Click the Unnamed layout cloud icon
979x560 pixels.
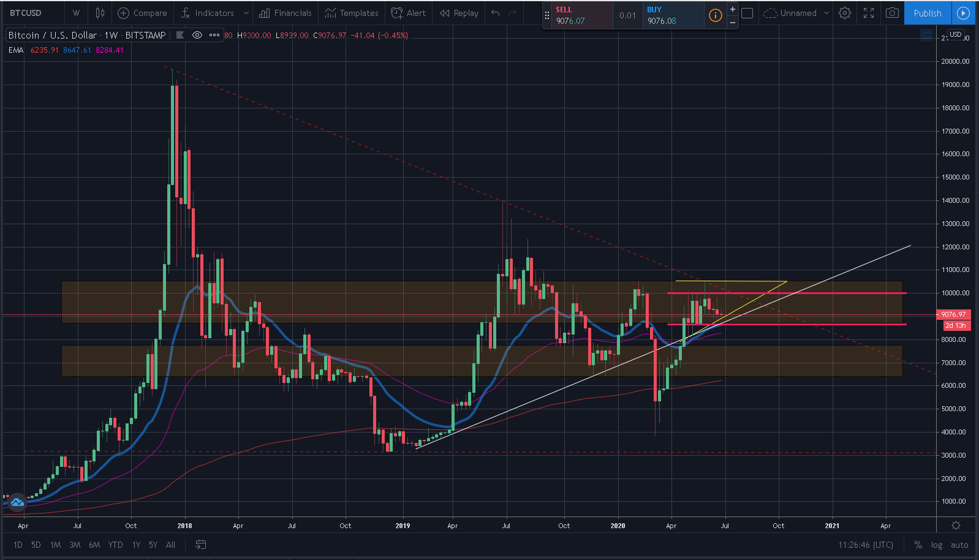pyautogui.click(x=770, y=13)
